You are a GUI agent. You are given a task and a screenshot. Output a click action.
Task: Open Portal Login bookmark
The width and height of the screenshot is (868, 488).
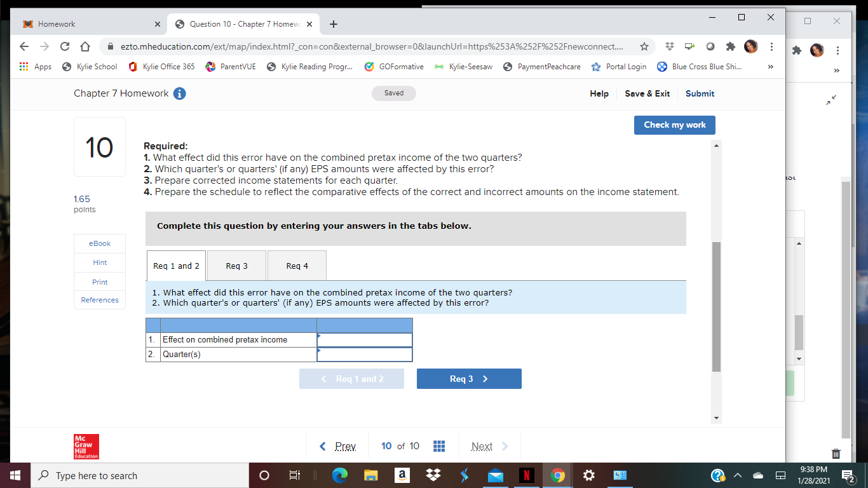(x=618, y=67)
